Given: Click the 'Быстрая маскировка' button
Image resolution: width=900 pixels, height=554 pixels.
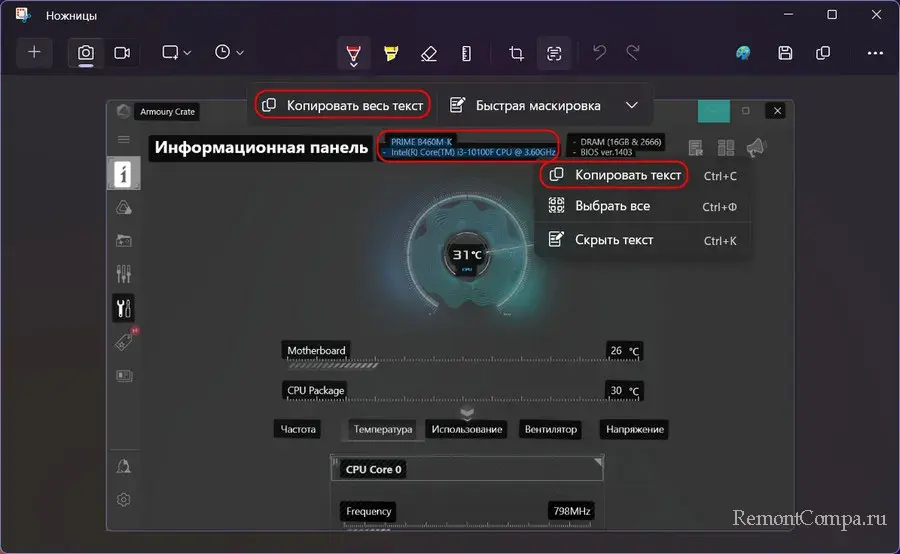Looking at the screenshot, I should coord(526,105).
